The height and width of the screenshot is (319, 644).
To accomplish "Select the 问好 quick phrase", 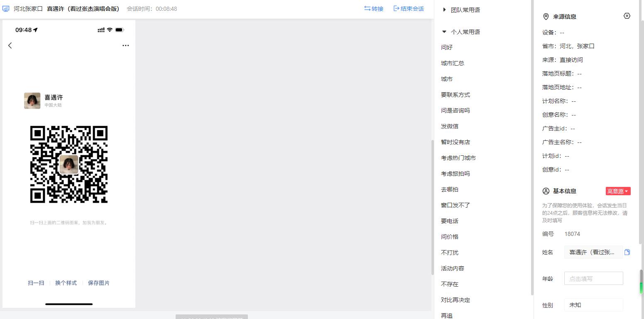I will click(447, 47).
